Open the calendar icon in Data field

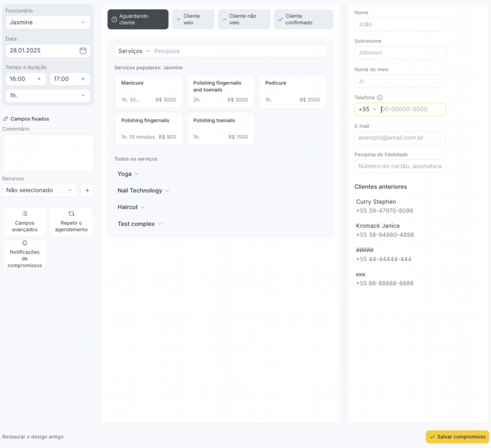[x=83, y=50]
